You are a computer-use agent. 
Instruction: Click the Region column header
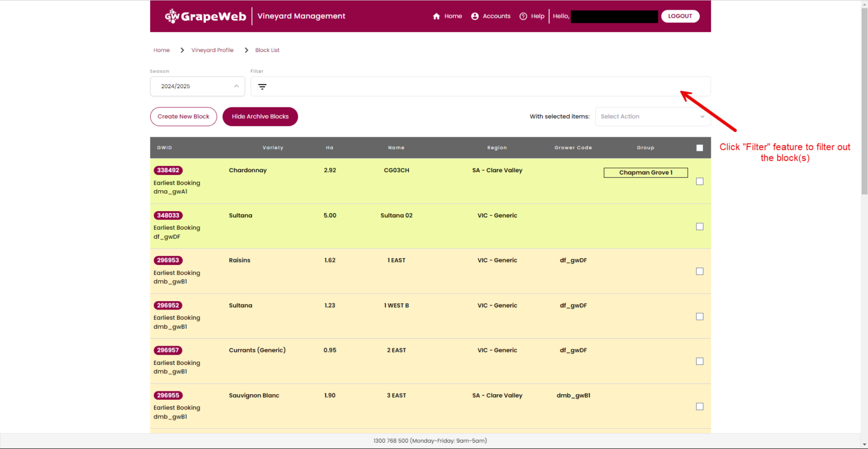497,148
